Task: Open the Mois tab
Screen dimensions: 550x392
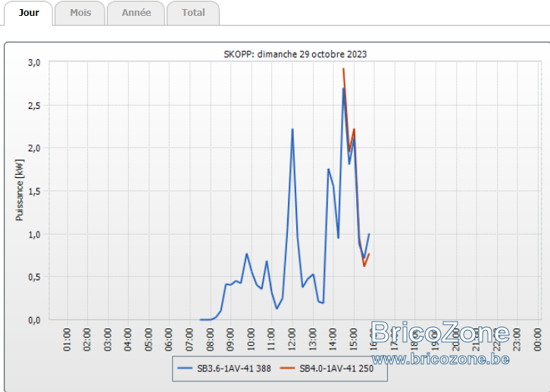Action: 80,13
